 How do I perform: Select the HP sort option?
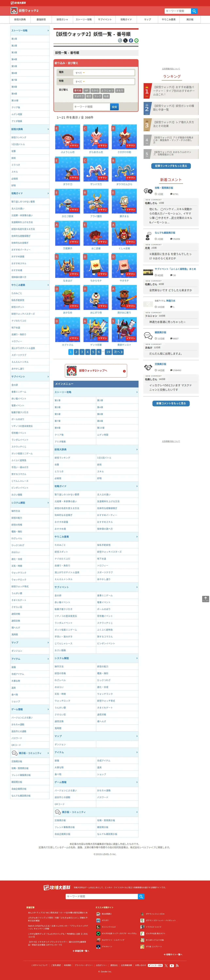click(86, 90)
